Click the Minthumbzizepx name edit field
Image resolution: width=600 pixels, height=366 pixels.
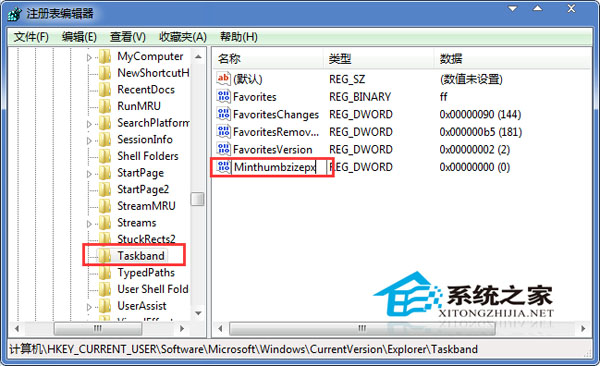(279, 167)
